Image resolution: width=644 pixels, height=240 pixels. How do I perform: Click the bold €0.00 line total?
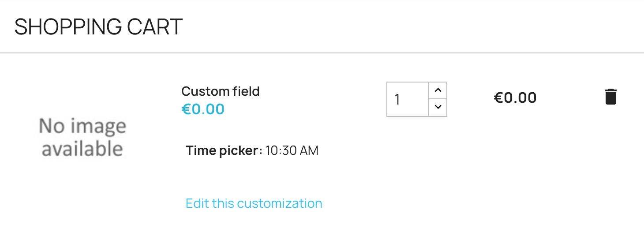point(515,97)
